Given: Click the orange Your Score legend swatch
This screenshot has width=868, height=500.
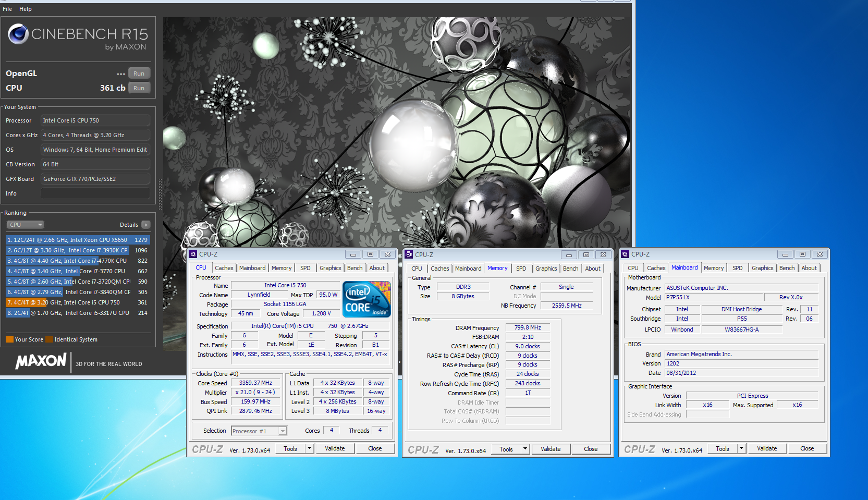Looking at the screenshot, I should click(9, 339).
